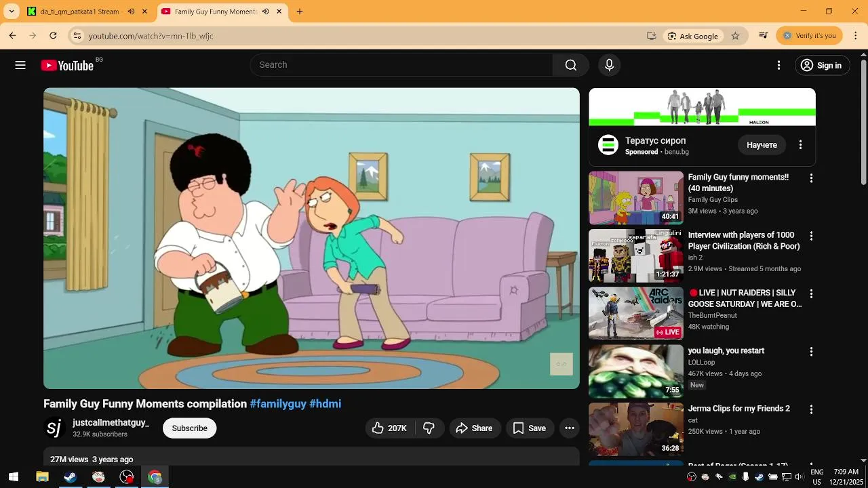The width and height of the screenshot is (868, 488).
Task: Go back in browser history
Action: [x=12, y=36]
